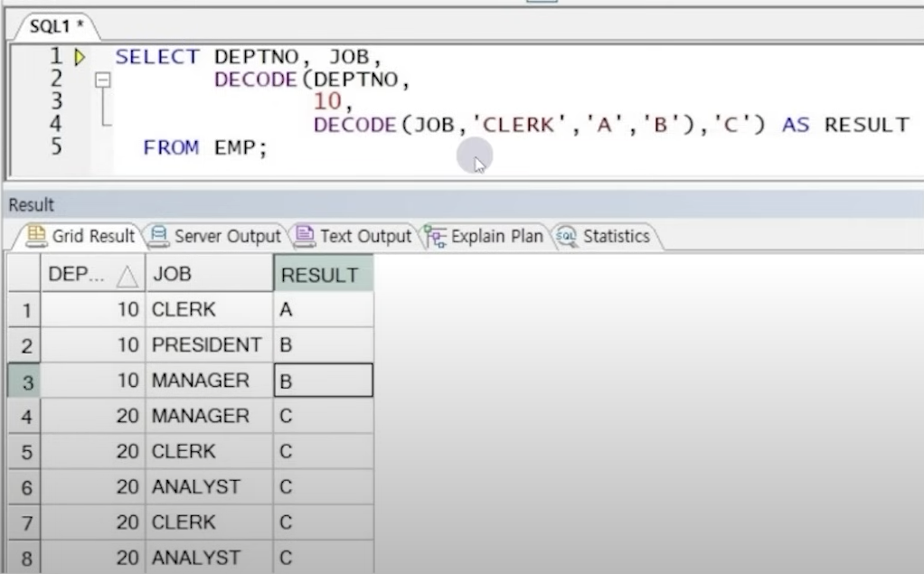924x574 pixels.
Task: Open the Grid Result tab
Action: pyautogui.click(x=80, y=236)
